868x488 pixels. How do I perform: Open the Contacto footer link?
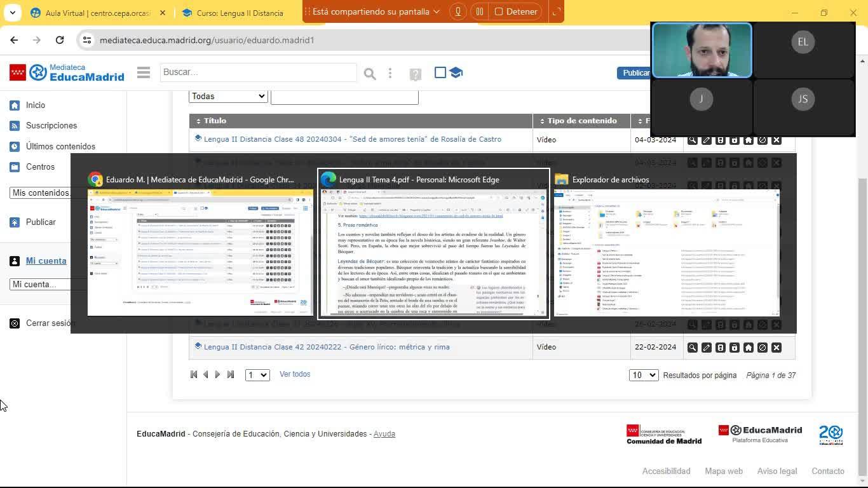point(828,471)
